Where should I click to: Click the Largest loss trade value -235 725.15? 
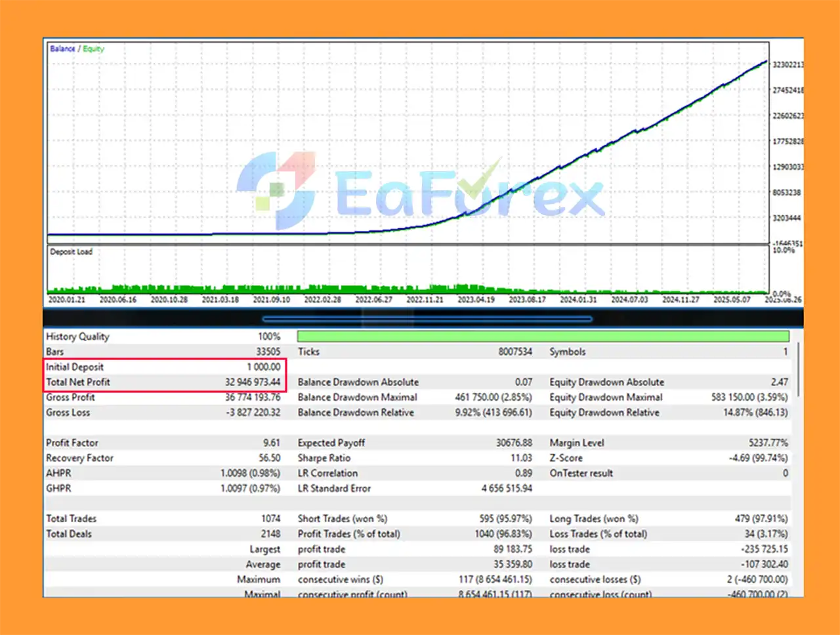765,549
